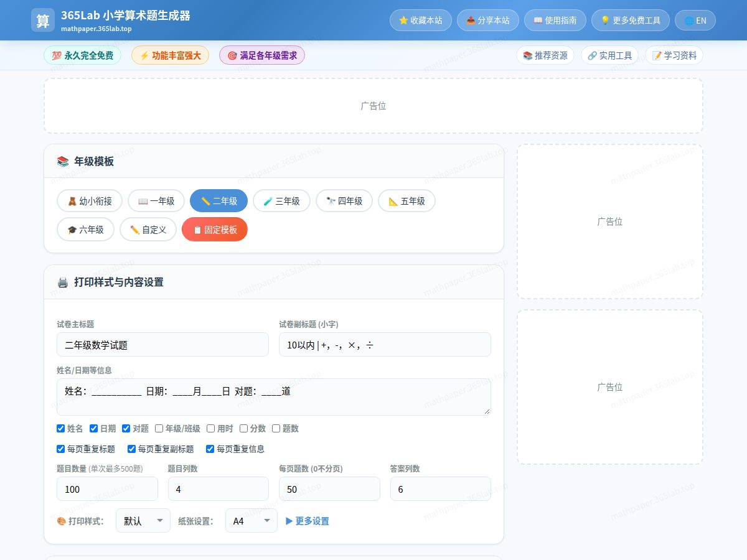Viewport: 747px width, 560px height.
Task: Select the 二年级 grade template
Action: pyautogui.click(x=218, y=201)
